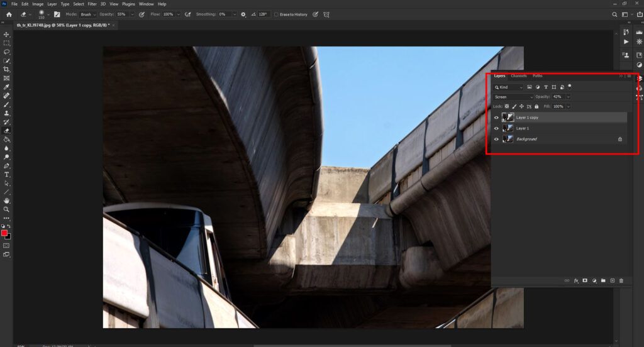Image resolution: width=644 pixels, height=347 pixels.
Task: Hide the Layer 1 copy layer
Action: click(496, 118)
